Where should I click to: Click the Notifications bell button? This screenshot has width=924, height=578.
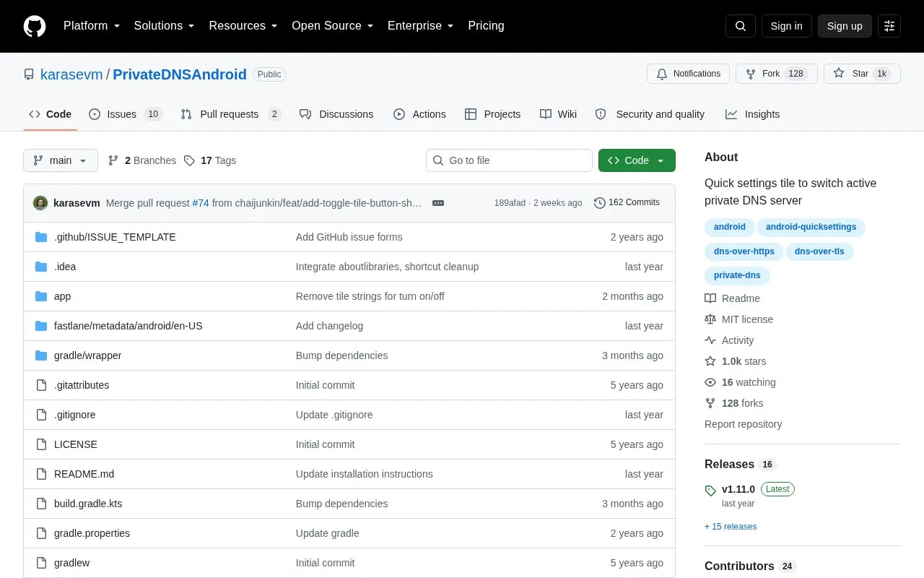pos(689,74)
